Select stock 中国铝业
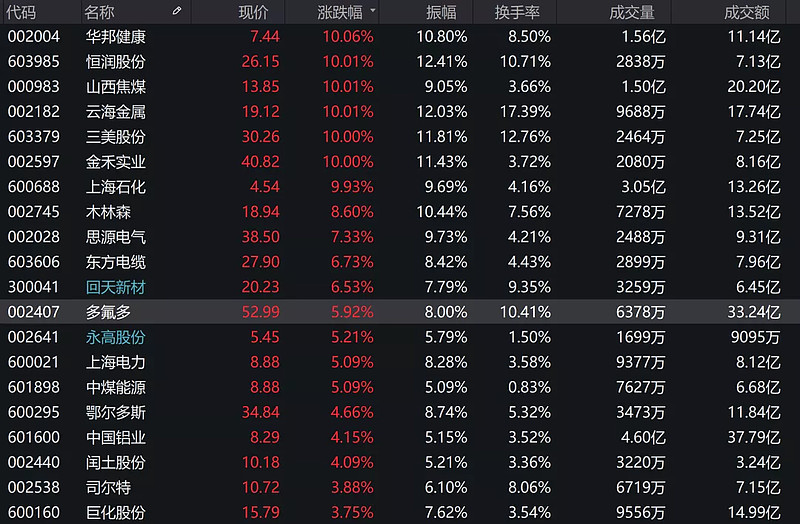 pyautogui.click(x=115, y=437)
